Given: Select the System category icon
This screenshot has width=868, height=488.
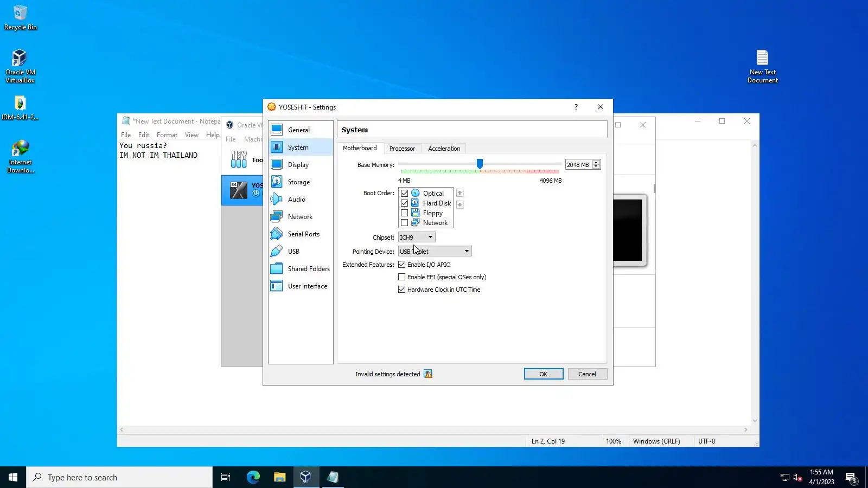Looking at the screenshot, I should [277, 147].
